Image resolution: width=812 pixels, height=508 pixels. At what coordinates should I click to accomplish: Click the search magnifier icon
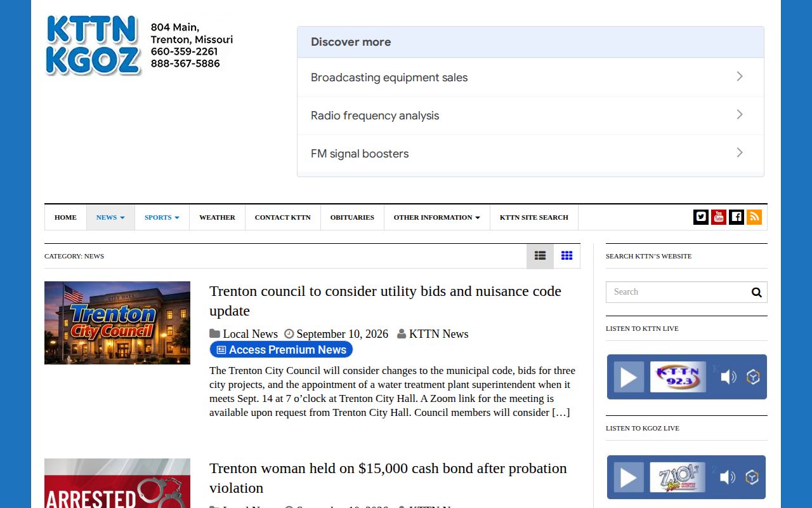756,292
